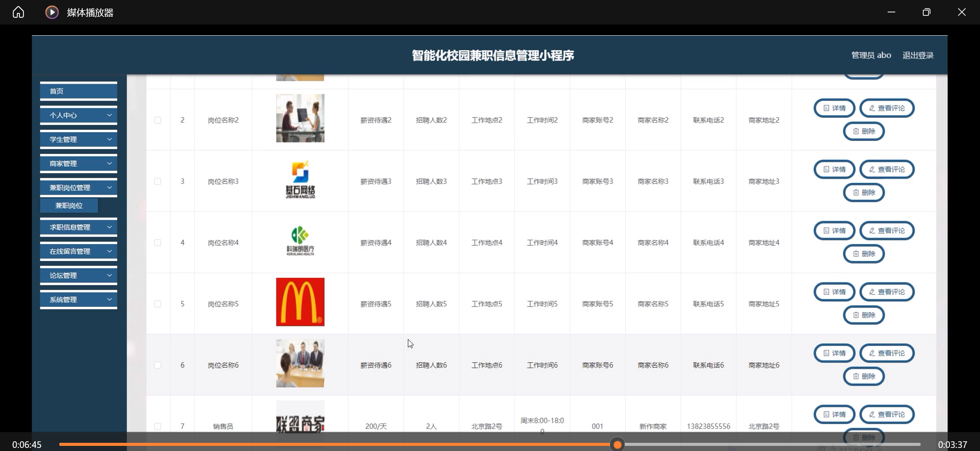The width and height of the screenshot is (980, 451).
Task: Delete row 岗位名称4 with 删除
Action: tap(864, 254)
